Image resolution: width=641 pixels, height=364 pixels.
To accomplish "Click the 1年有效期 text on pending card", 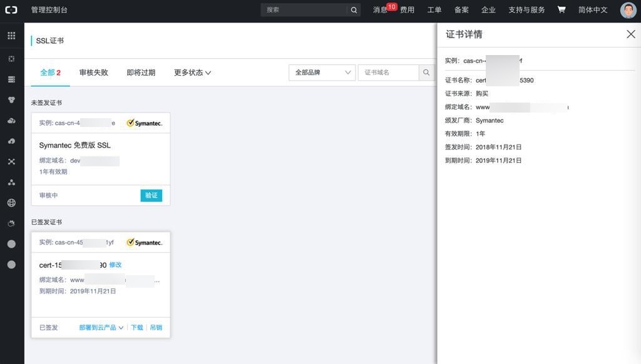I will (x=53, y=171).
